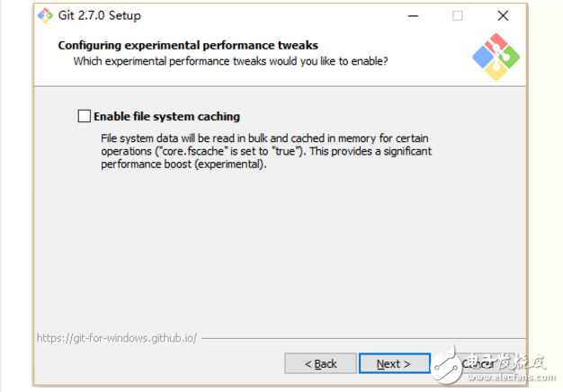
Task: Click the Git icon in the title bar
Action: coord(45,15)
